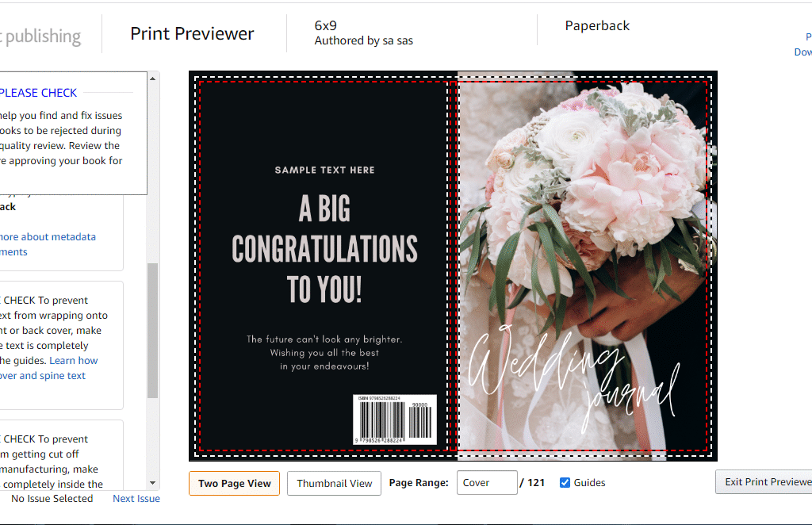Click the Paperback format label
The image size is (812, 525).
point(597,25)
